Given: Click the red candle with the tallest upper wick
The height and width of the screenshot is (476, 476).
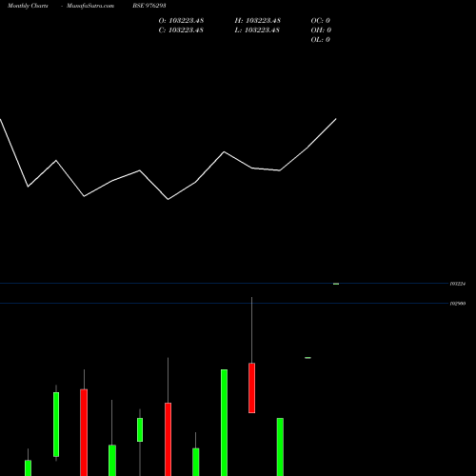Looking at the screenshot, I should coord(251,387).
